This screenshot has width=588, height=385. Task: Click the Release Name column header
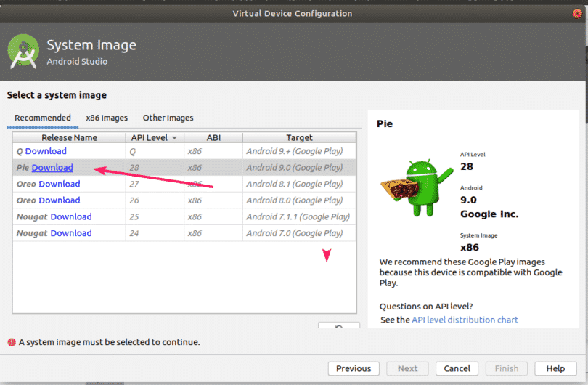(x=69, y=138)
